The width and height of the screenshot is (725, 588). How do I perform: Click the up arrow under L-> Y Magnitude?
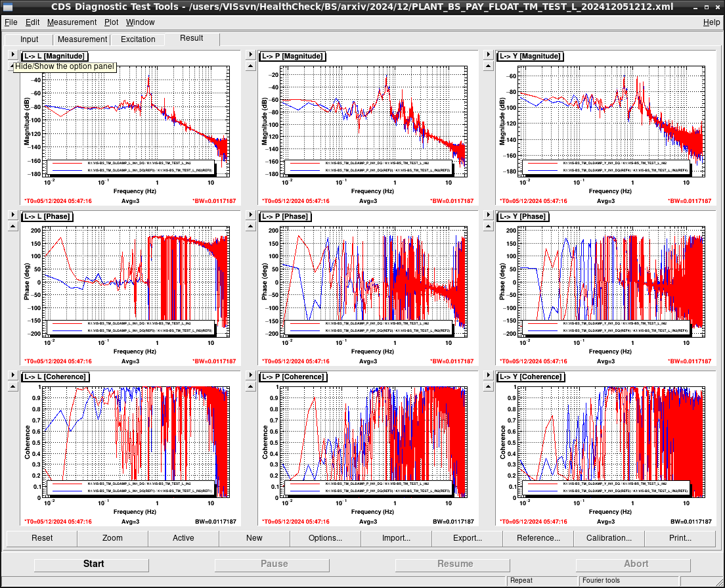[x=489, y=66]
